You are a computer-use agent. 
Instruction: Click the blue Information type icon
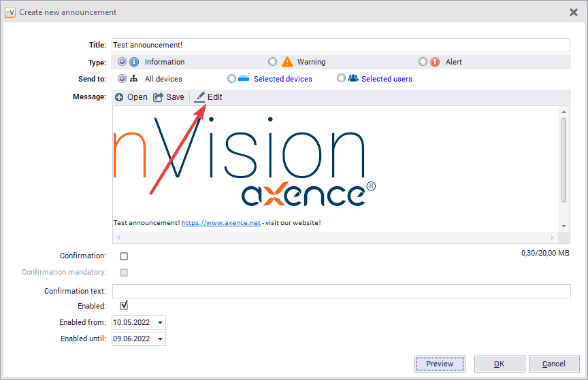tap(134, 62)
